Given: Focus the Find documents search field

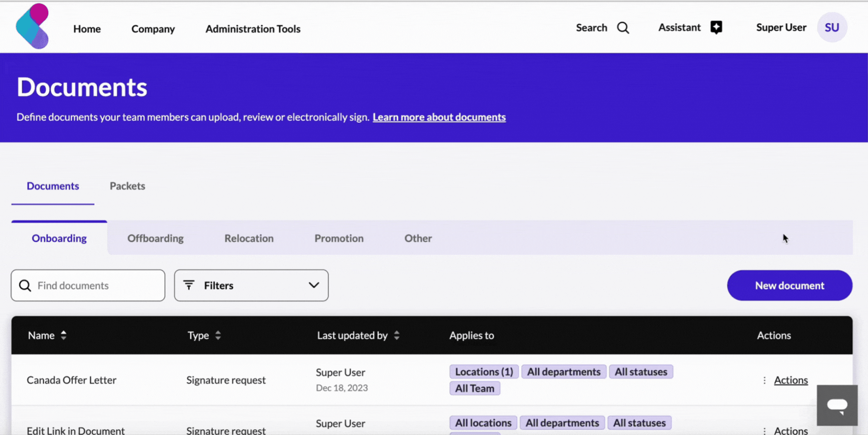Looking at the screenshot, I should click(x=88, y=285).
